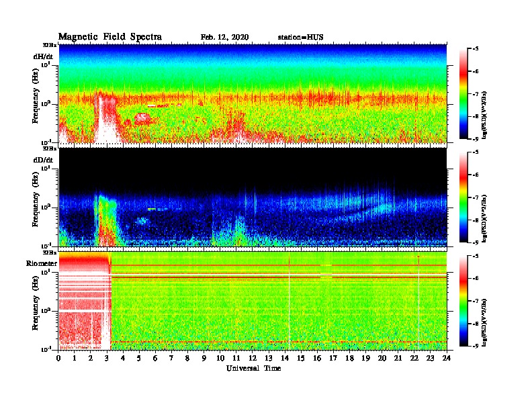This screenshot has height=411, width=532.
Task: Click the -9 value on Riometer color scale
Action: point(476,346)
